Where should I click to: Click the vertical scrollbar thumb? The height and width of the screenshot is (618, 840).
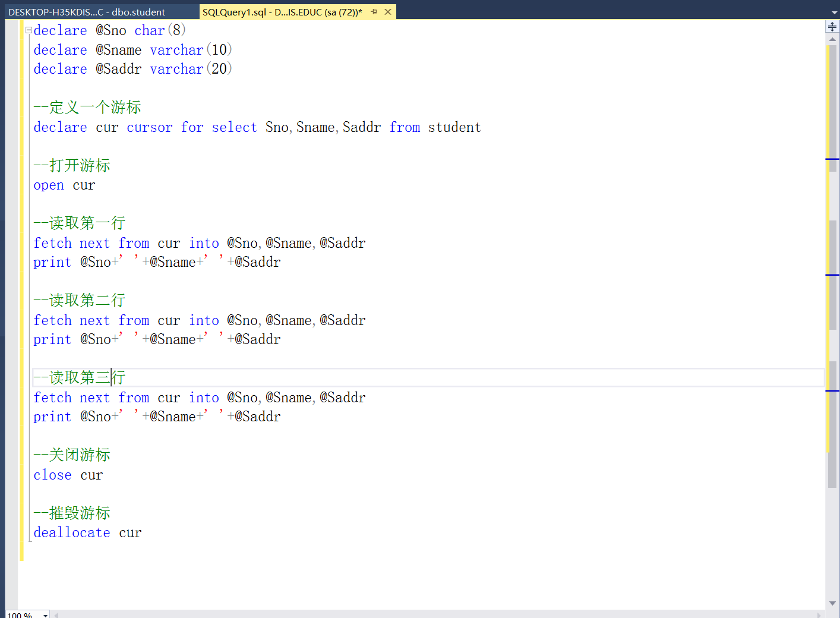[x=832, y=266]
